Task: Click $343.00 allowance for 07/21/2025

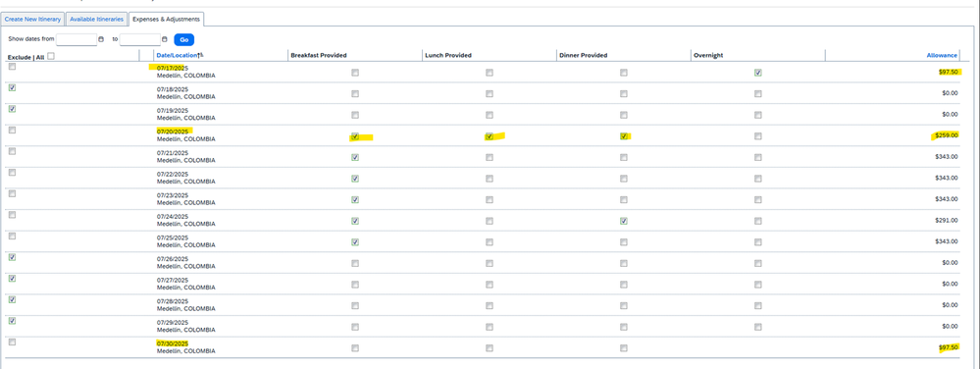Action: click(x=947, y=156)
